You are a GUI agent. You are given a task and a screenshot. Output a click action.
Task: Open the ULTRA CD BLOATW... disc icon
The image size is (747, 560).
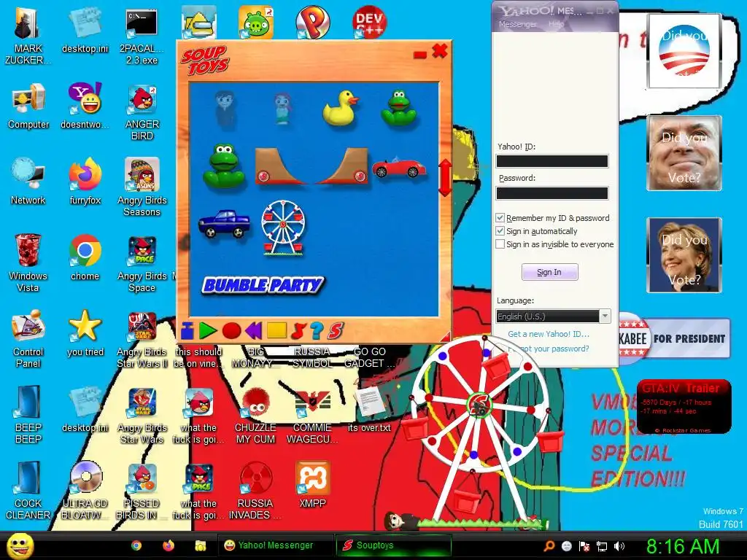coord(85,491)
